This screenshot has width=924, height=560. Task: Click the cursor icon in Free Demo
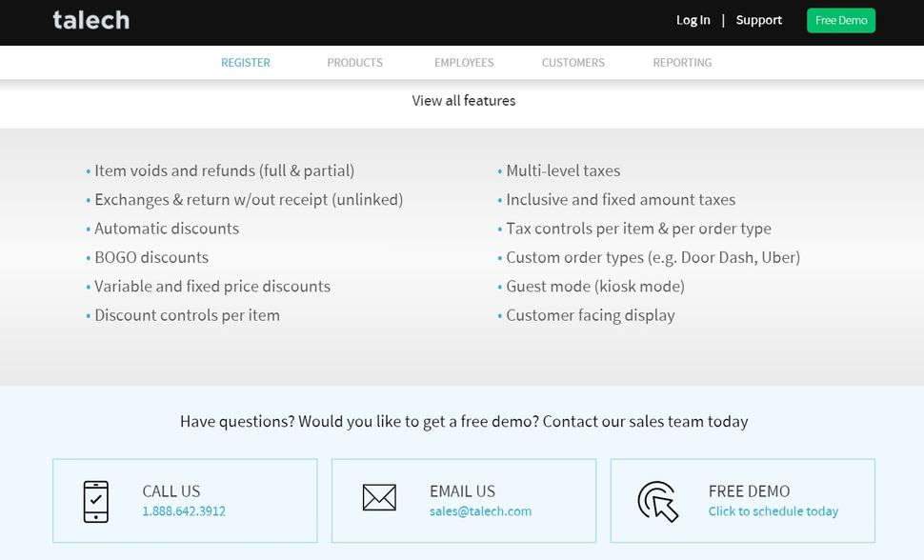point(658,501)
